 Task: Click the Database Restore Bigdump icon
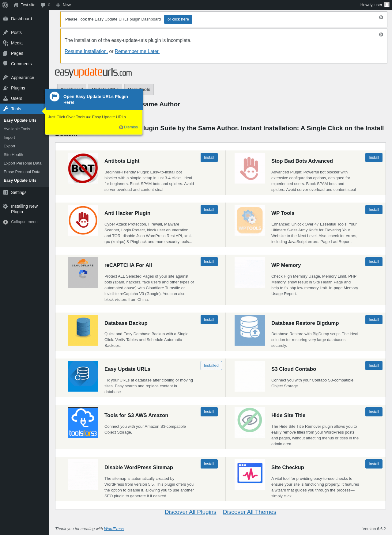pos(250,330)
